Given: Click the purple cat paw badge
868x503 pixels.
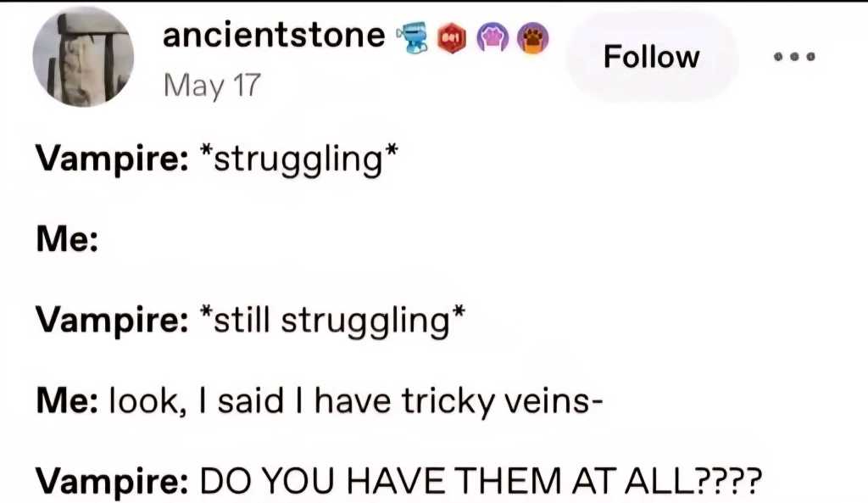Looking at the screenshot, I should [492, 36].
